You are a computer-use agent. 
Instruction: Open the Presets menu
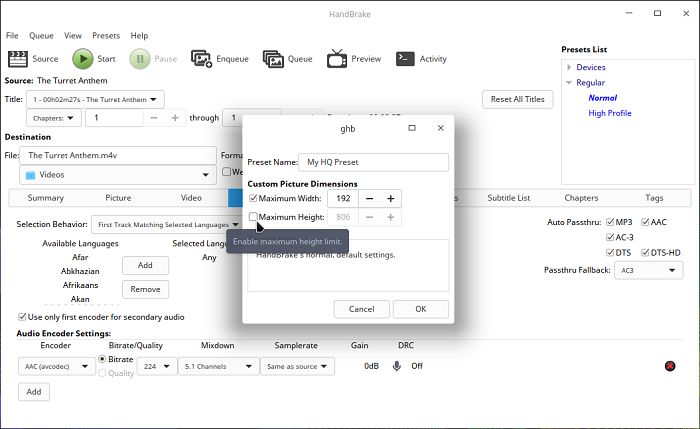pos(92,35)
